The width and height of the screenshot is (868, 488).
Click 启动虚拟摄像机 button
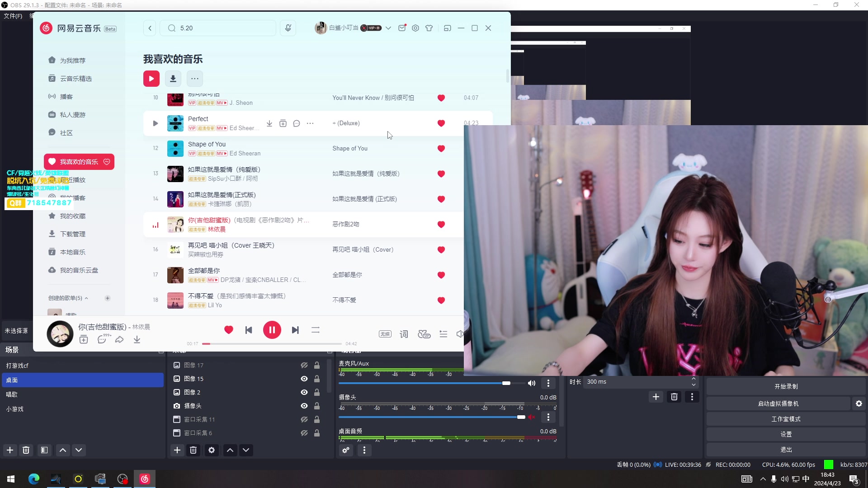pos(778,404)
